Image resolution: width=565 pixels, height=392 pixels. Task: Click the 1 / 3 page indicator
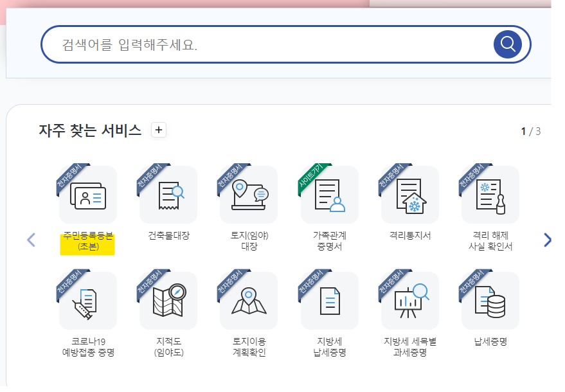point(531,131)
